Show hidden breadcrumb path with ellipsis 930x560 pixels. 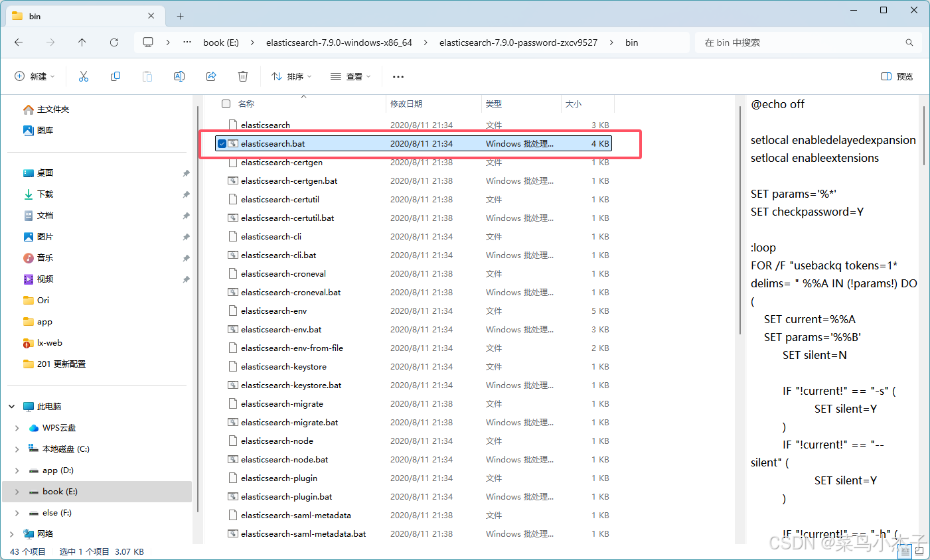pyautogui.click(x=187, y=42)
